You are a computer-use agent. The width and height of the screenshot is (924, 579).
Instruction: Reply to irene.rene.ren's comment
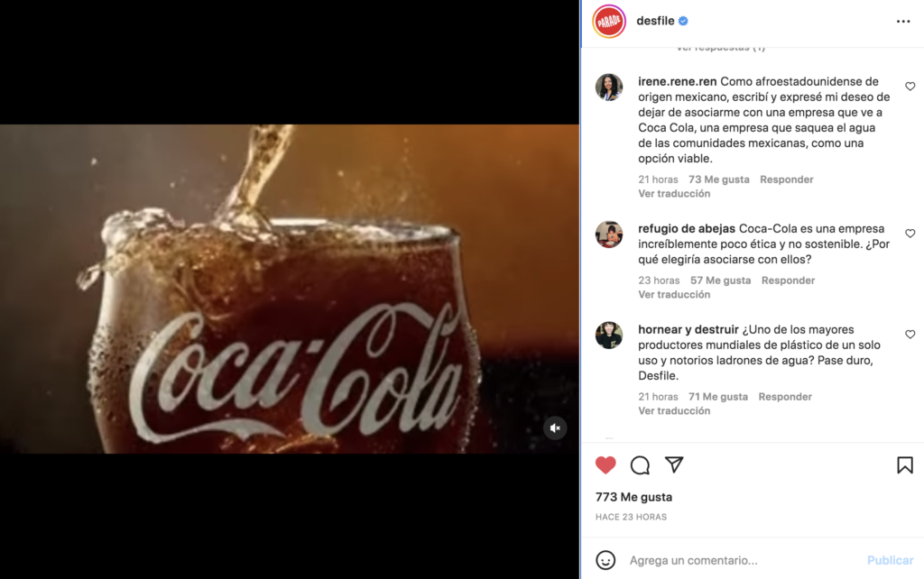pos(786,179)
